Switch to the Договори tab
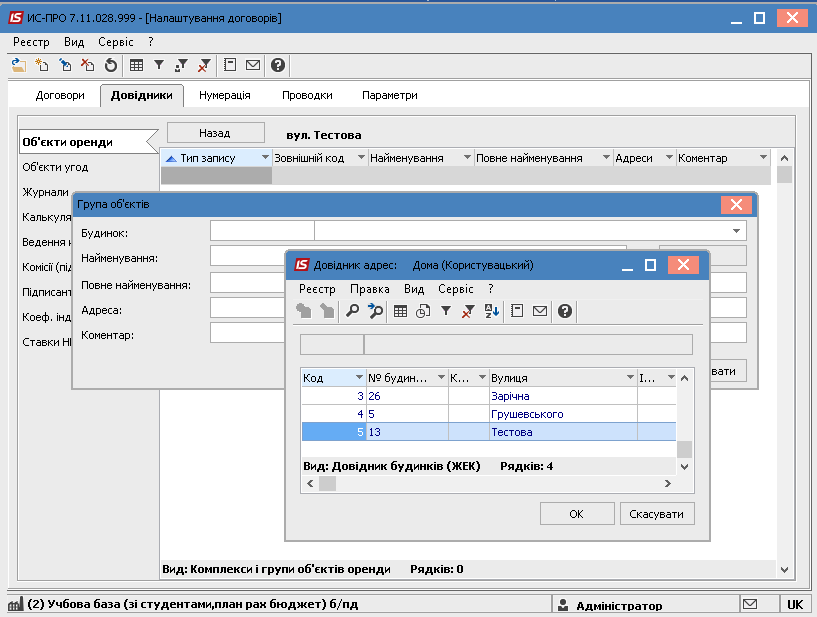This screenshot has height=617, width=817. point(60,95)
